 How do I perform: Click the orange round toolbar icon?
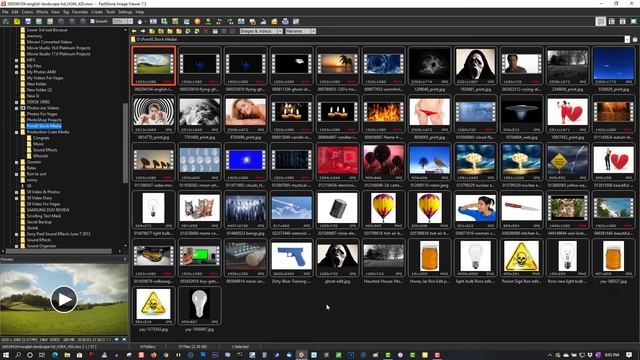pyautogui.click(x=197, y=21)
